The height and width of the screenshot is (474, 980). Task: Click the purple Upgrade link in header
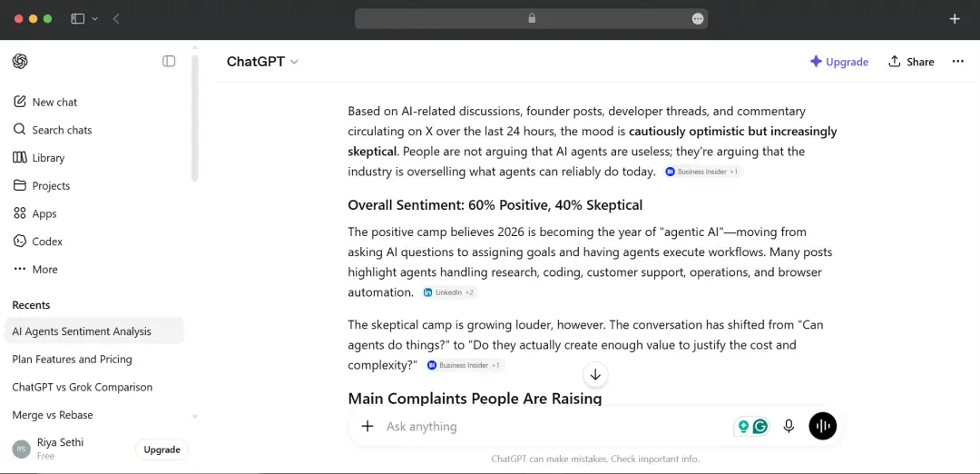(839, 61)
